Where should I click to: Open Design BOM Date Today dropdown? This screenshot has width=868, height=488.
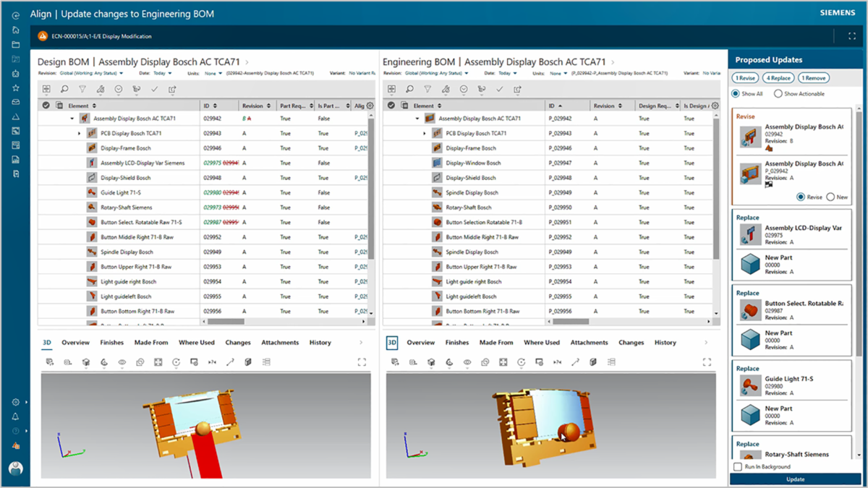click(163, 73)
